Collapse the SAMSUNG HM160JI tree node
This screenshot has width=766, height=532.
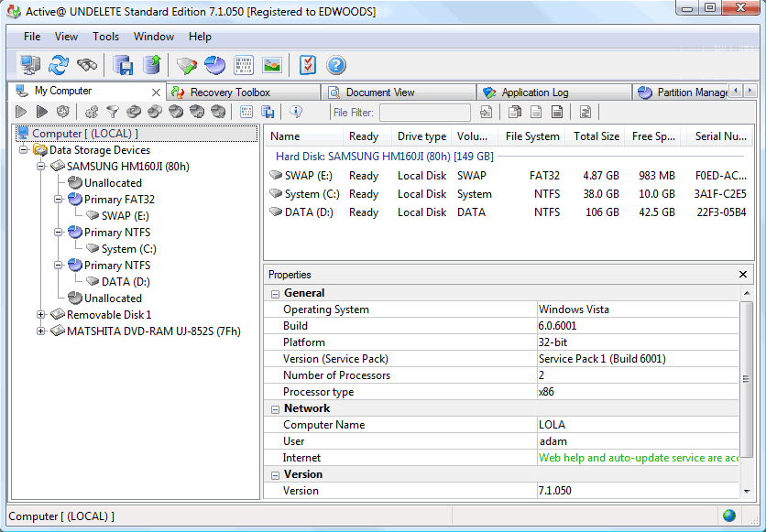41,167
